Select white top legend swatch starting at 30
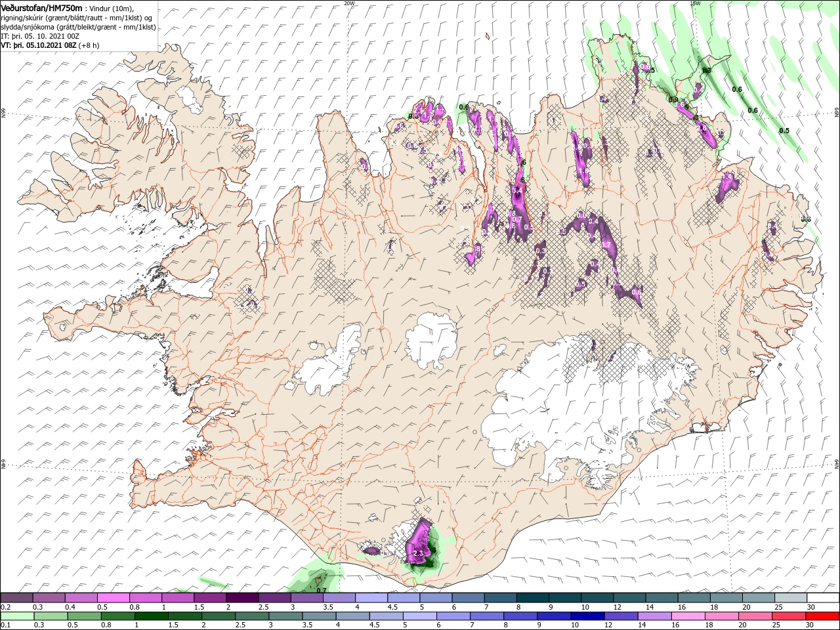Screen dimensions: 840x630 coord(822,598)
